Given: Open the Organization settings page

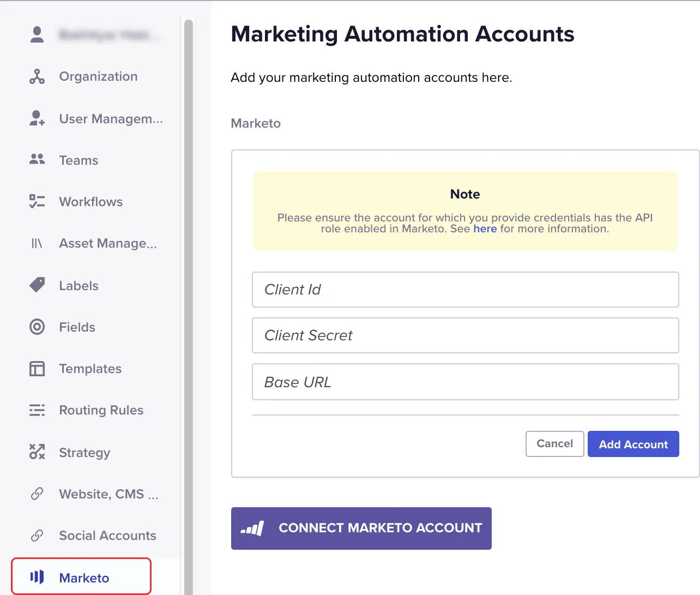Looking at the screenshot, I should (98, 76).
